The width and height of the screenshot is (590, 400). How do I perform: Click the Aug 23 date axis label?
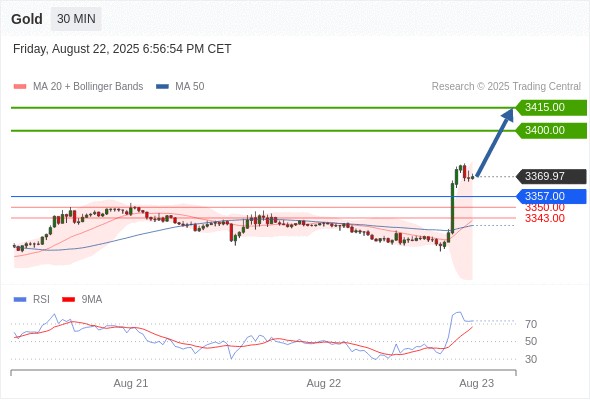[x=477, y=383]
